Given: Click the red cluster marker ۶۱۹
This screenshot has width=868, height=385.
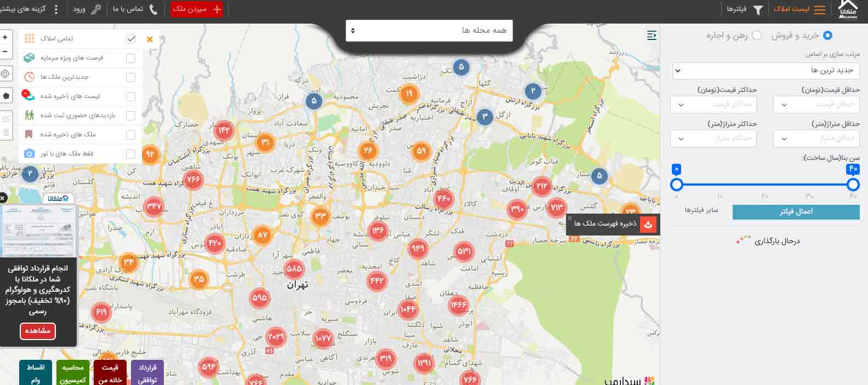Looking at the screenshot, I should pyautogui.click(x=101, y=312).
